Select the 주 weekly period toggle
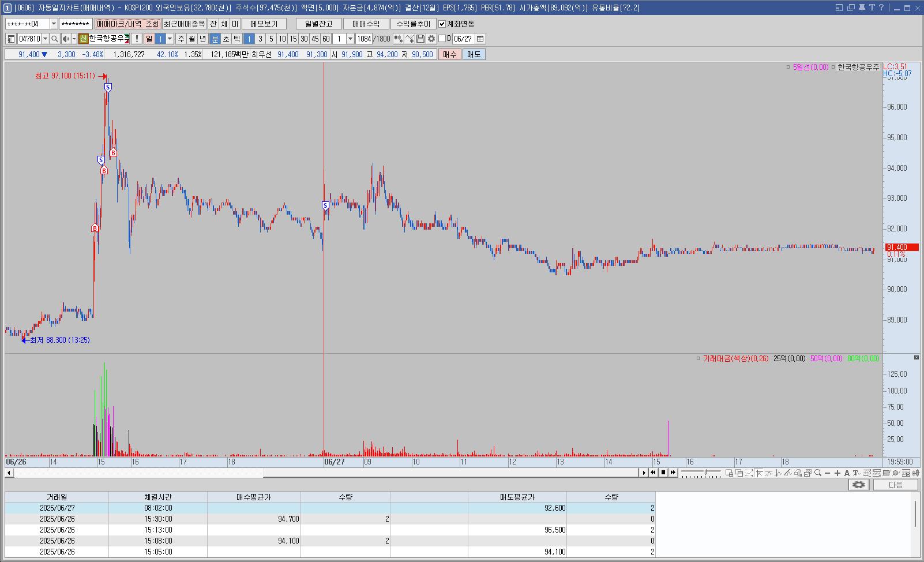The width and height of the screenshot is (924, 562). [x=181, y=39]
